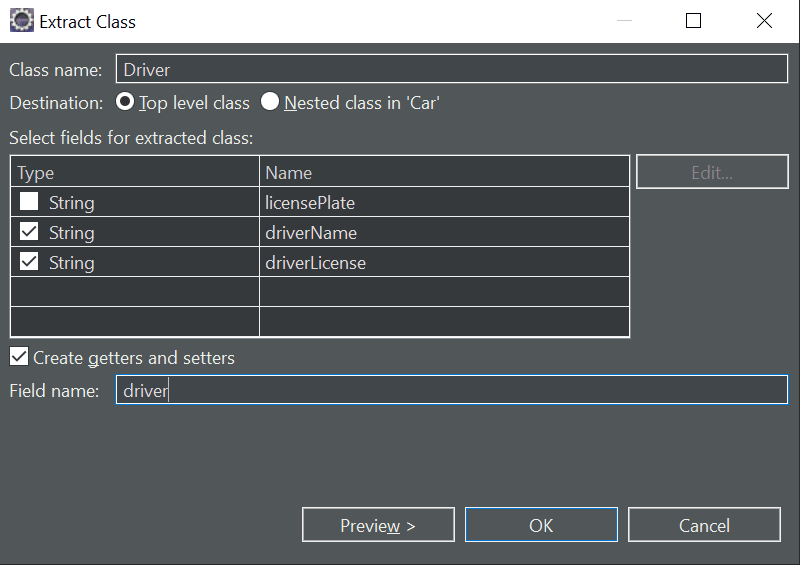This screenshot has height=565, width=800.
Task: Uncheck the driverName field checkbox
Action: pyautogui.click(x=29, y=232)
